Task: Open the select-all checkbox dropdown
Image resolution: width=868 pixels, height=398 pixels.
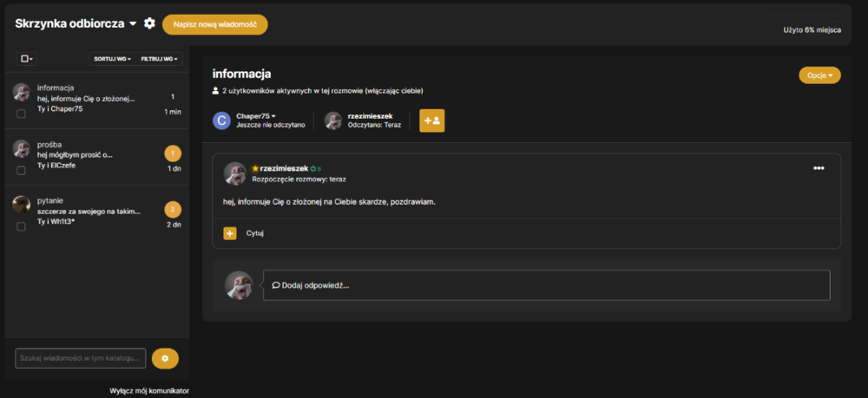Action: pos(27,59)
